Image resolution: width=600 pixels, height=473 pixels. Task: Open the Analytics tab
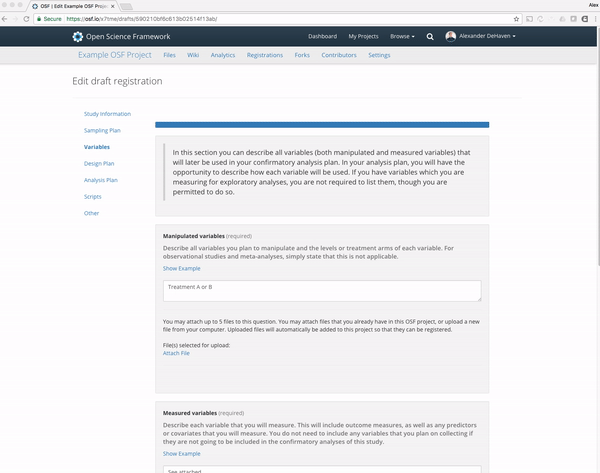(x=223, y=55)
